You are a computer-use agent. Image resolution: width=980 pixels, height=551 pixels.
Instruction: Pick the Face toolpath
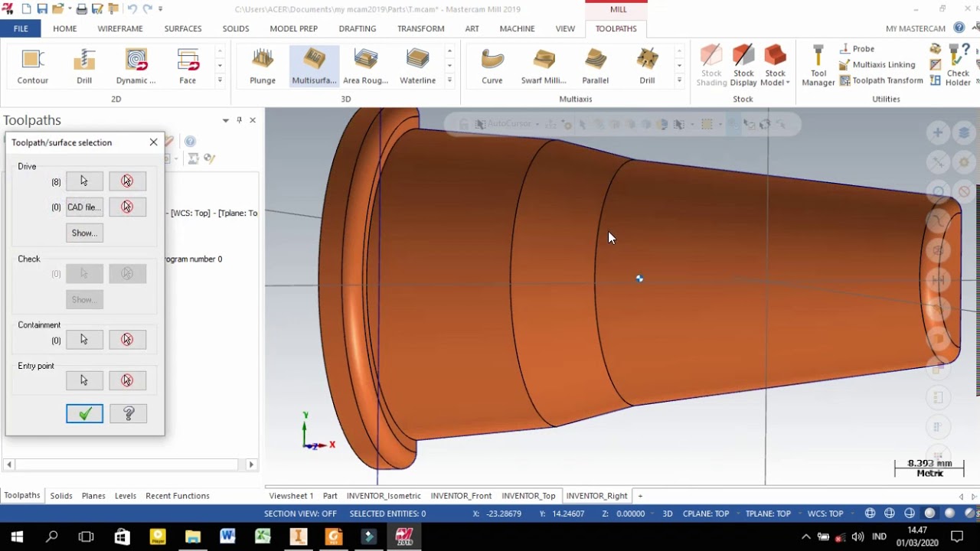pyautogui.click(x=188, y=67)
